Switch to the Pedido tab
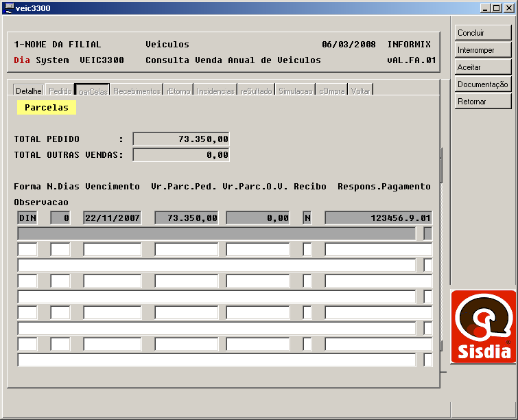Image resolution: width=518 pixels, height=420 pixels. pos(60,91)
